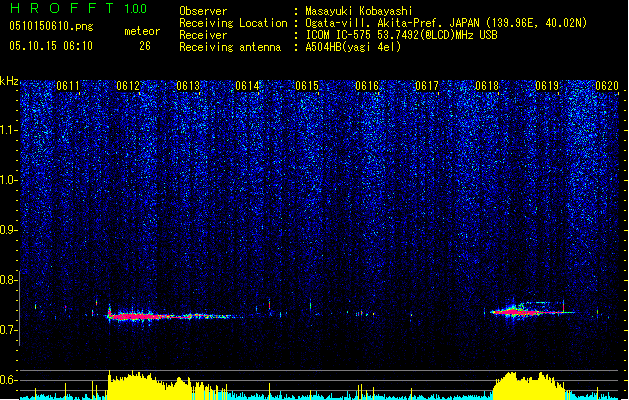Viewport: 629px width, 400px height.
Task: Click the meteor count label
Action: click(142, 31)
